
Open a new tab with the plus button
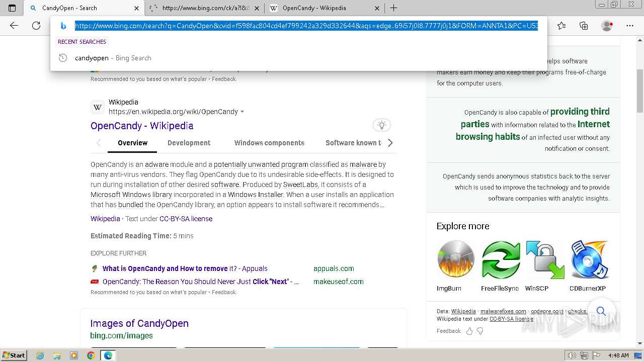[x=393, y=8]
